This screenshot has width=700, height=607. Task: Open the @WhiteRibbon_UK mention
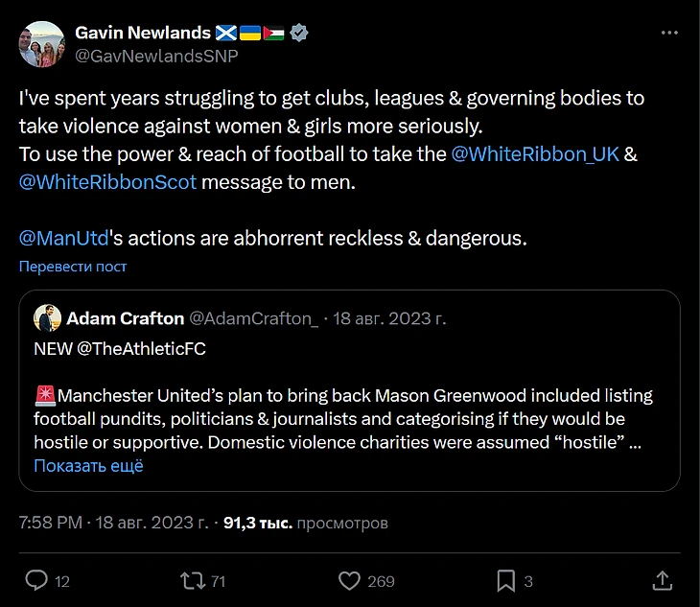pyautogui.click(x=535, y=153)
